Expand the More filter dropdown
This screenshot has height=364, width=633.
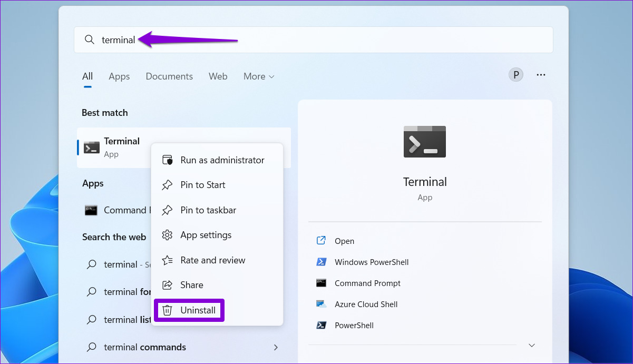(x=258, y=76)
